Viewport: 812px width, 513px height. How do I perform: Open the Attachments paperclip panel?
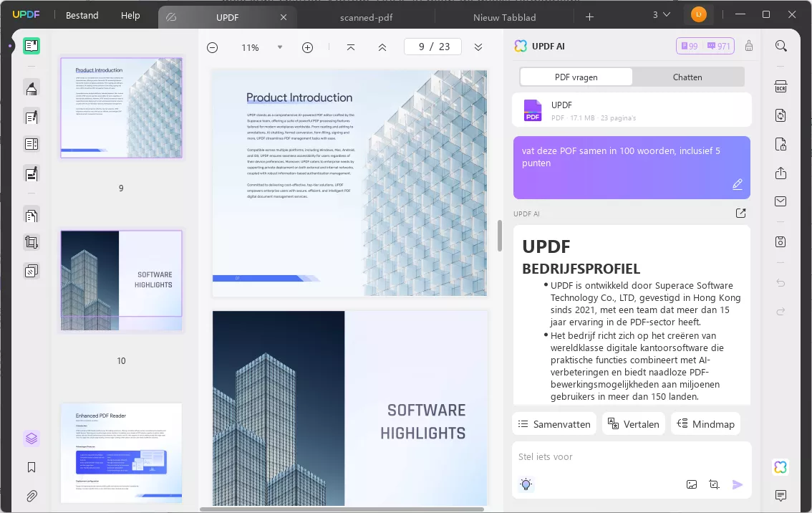tap(32, 496)
